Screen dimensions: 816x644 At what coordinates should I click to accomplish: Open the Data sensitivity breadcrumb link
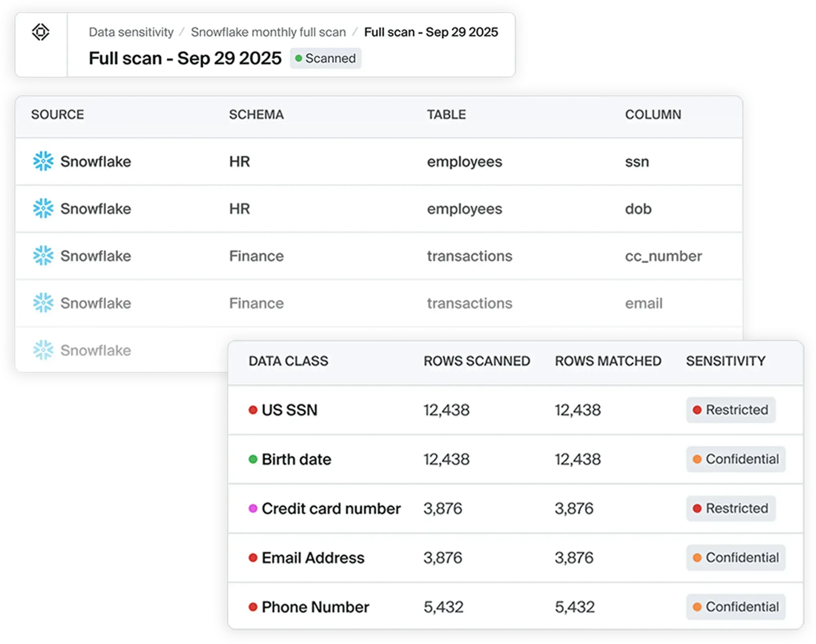[x=131, y=32]
